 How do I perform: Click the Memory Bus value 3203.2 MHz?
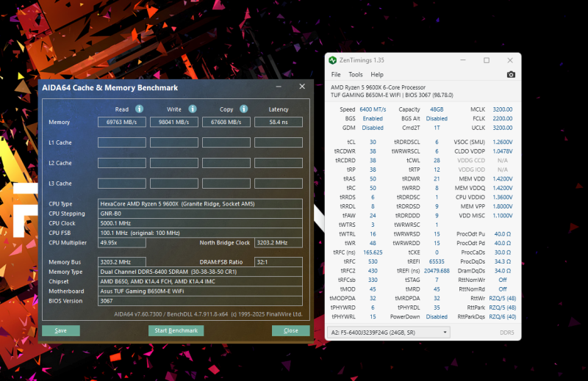point(122,262)
